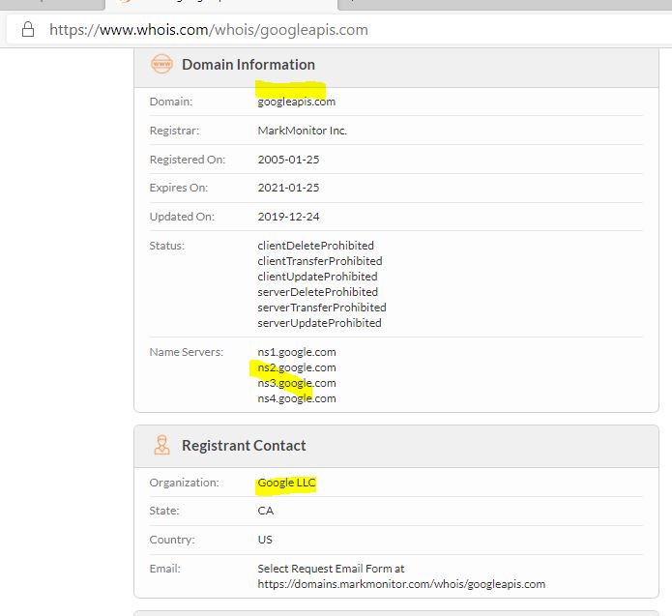The height and width of the screenshot is (616, 672).
Task: Click the clientDeleteProhibited status entry
Action: pos(315,246)
